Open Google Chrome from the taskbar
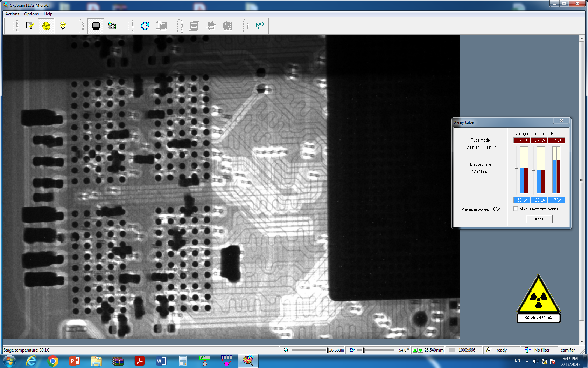Screen dimensions: 588x368 point(53,361)
